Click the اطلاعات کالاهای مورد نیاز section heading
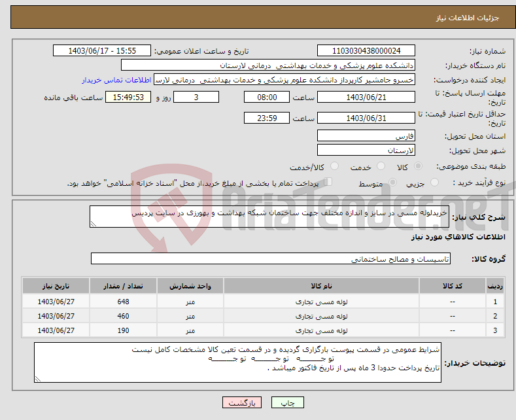This screenshot has height=420, width=516. [x=458, y=237]
